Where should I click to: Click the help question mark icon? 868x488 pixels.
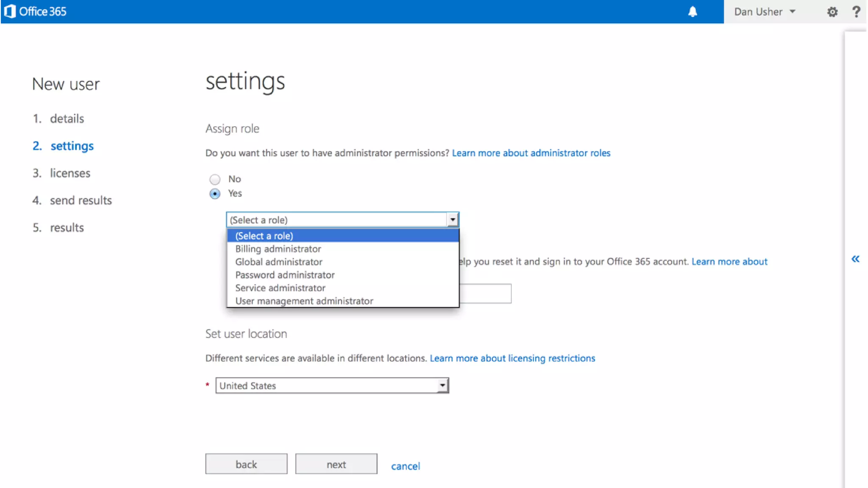click(856, 12)
